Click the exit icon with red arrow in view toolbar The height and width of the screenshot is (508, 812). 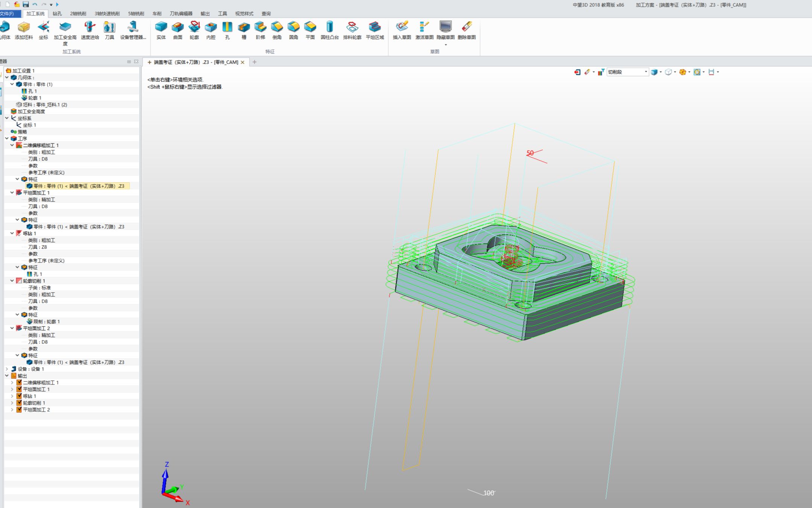coord(577,72)
